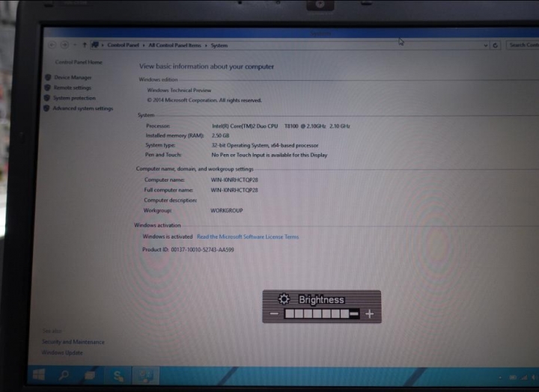Select the System window taskbar button
The height and width of the screenshot is (392, 539).
(x=146, y=376)
